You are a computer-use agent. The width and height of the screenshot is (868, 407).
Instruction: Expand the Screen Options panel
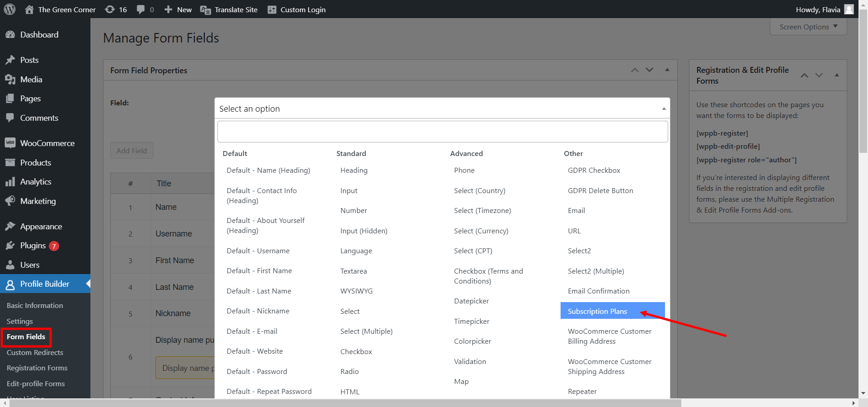coord(808,27)
